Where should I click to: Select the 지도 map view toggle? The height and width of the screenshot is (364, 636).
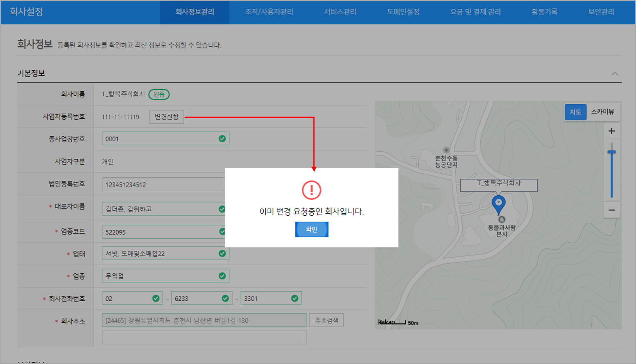point(575,112)
